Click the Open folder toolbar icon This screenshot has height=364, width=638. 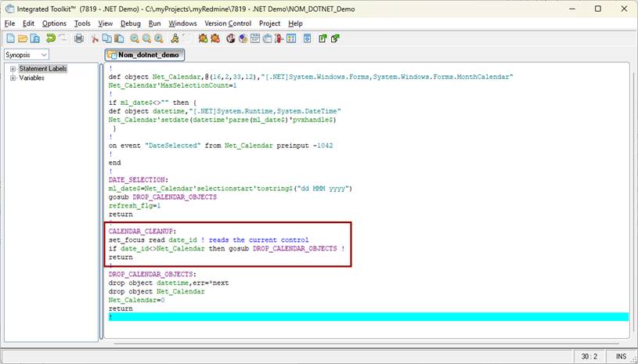(23, 38)
